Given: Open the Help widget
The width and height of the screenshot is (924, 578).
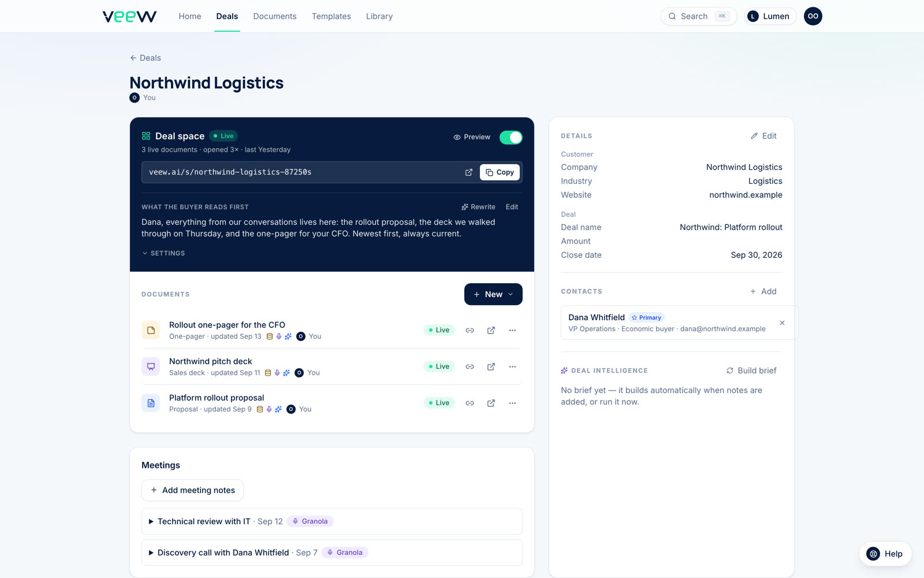Looking at the screenshot, I should pos(885,554).
